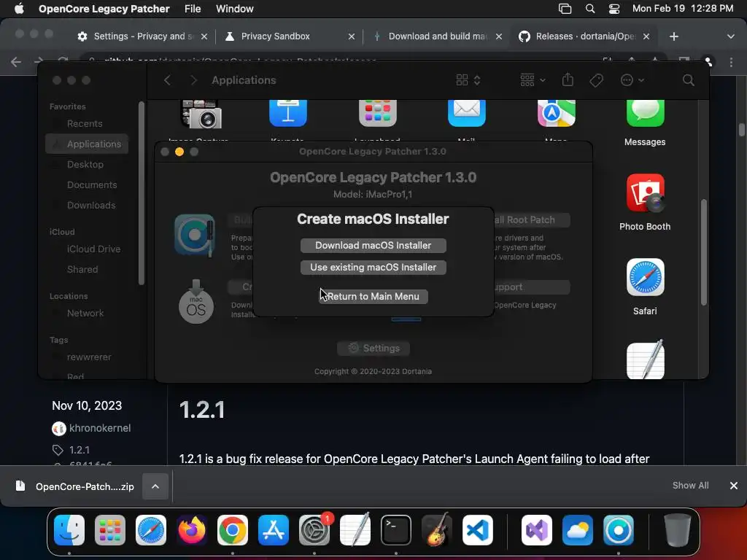Image resolution: width=747 pixels, height=560 pixels.
Task: Open the File menu
Action: click(193, 9)
